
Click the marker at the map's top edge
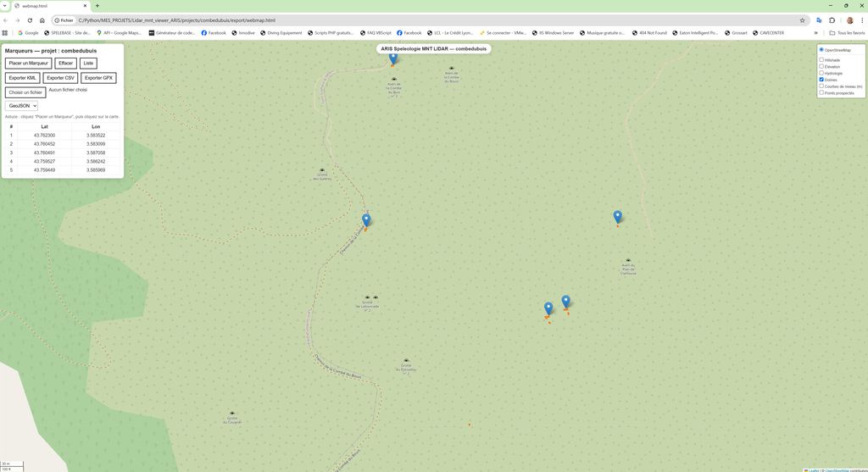tap(393, 58)
